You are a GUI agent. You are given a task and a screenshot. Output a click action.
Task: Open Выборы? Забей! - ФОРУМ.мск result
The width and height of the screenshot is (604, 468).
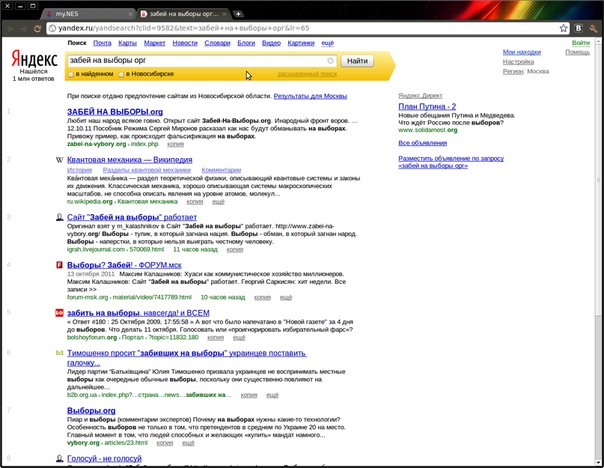124,265
